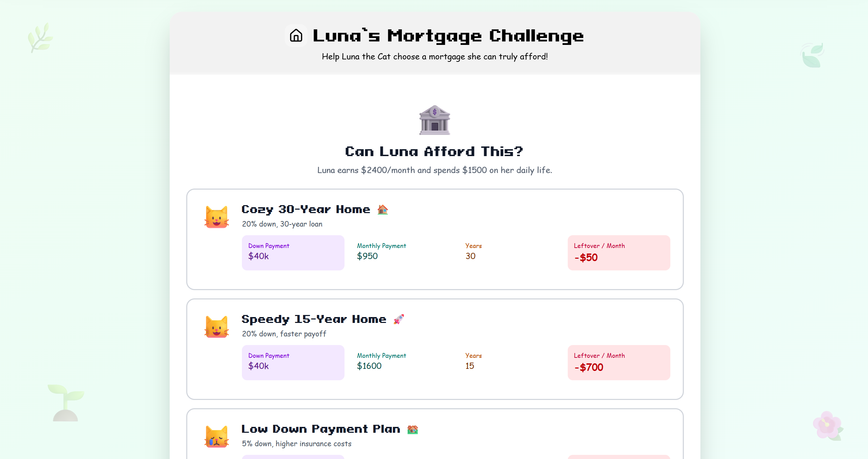868x459 pixels.
Task: Click the -$700 Leftover / Month box
Action: 619,362
